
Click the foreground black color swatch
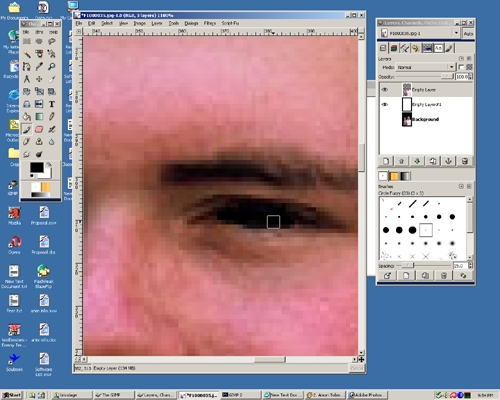36,167
